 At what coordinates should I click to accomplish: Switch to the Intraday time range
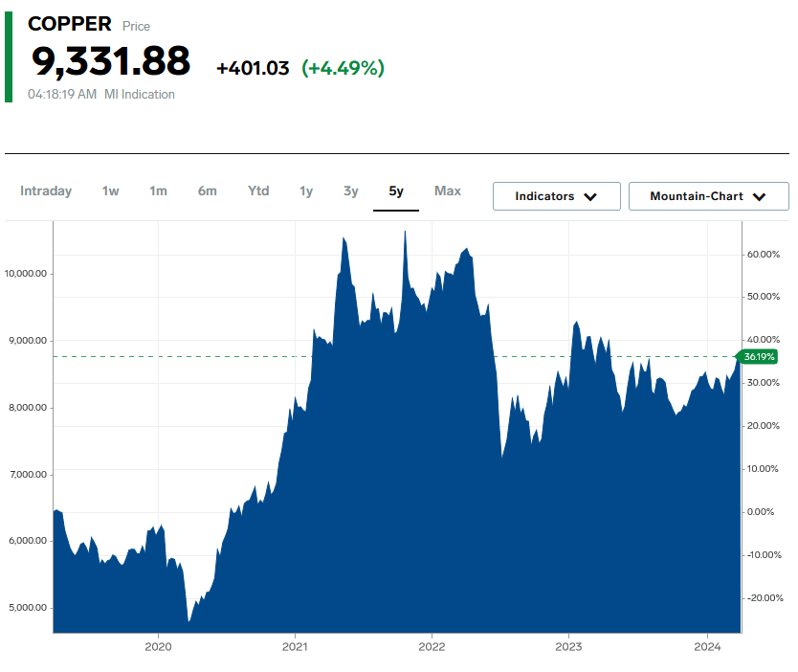point(46,190)
